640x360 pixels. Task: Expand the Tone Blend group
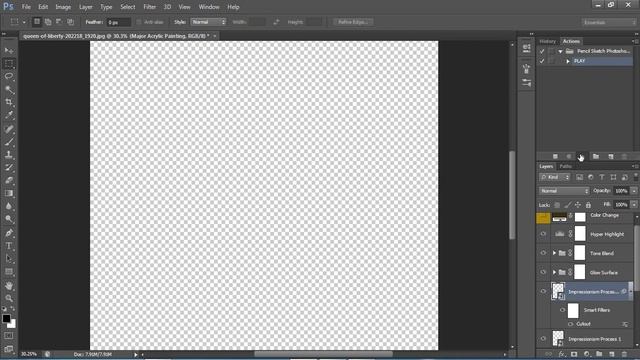click(554, 253)
